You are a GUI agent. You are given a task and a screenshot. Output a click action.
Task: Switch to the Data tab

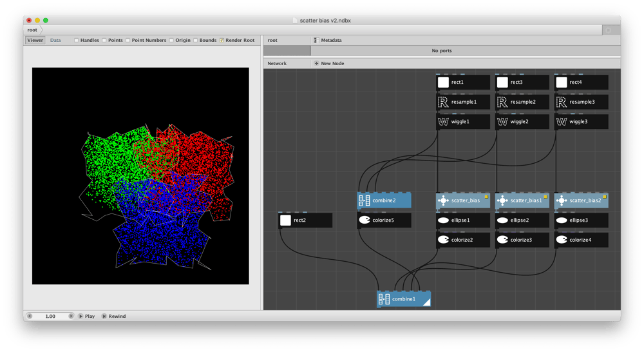[x=55, y=41]
